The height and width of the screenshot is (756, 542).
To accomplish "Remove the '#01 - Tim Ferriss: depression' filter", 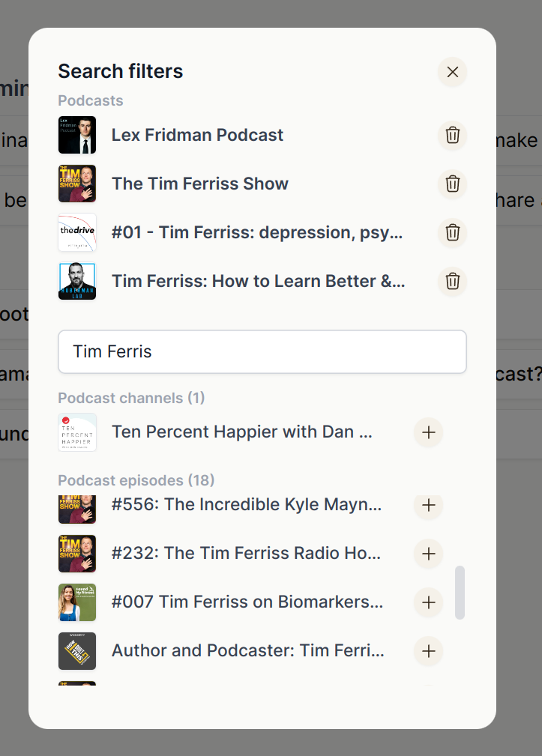I will pyautogui.click(x=452, y=232).
